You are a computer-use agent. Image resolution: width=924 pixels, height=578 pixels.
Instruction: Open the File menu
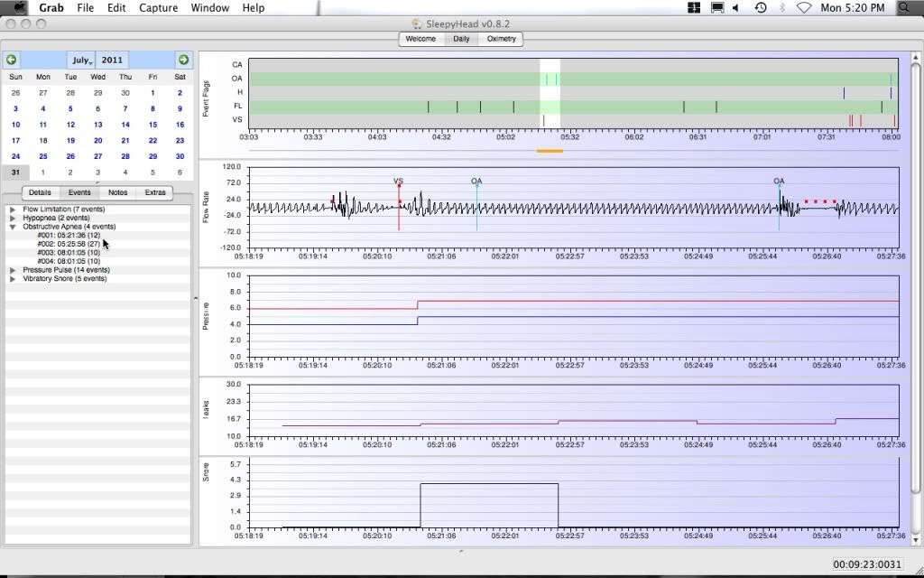pyautogui.click(x=86, y=7)
